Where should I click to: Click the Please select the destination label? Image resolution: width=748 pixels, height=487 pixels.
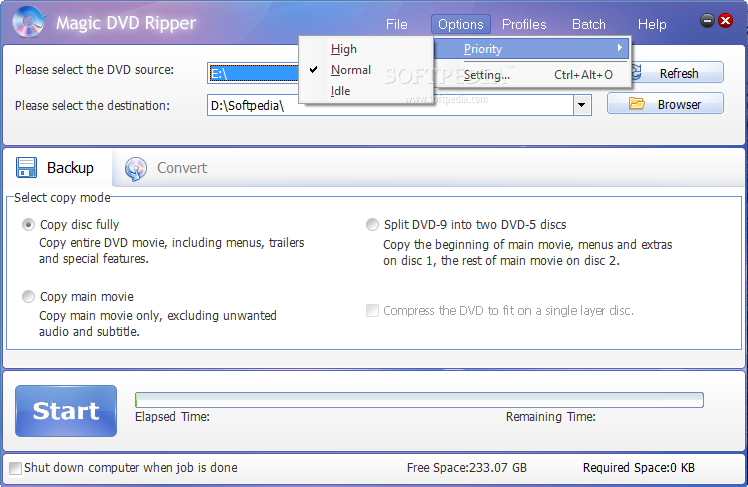point(92,105)
